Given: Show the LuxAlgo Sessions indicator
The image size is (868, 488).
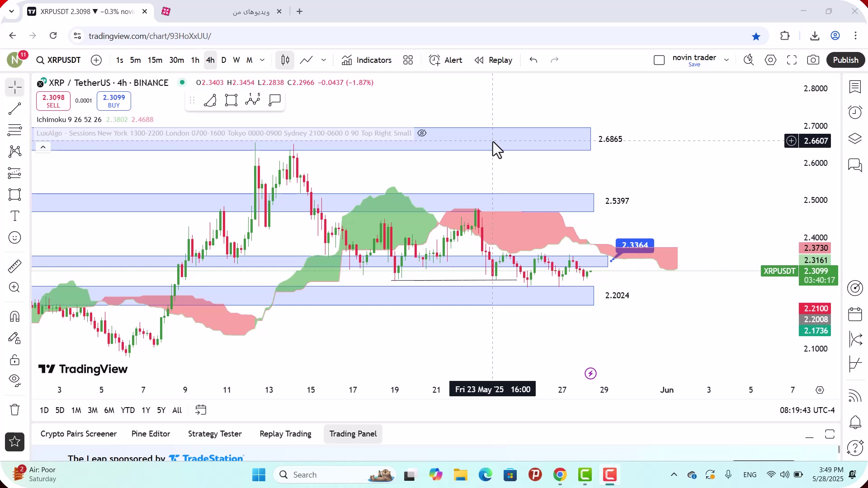Looking at the screenshot, I should point(422,133).
